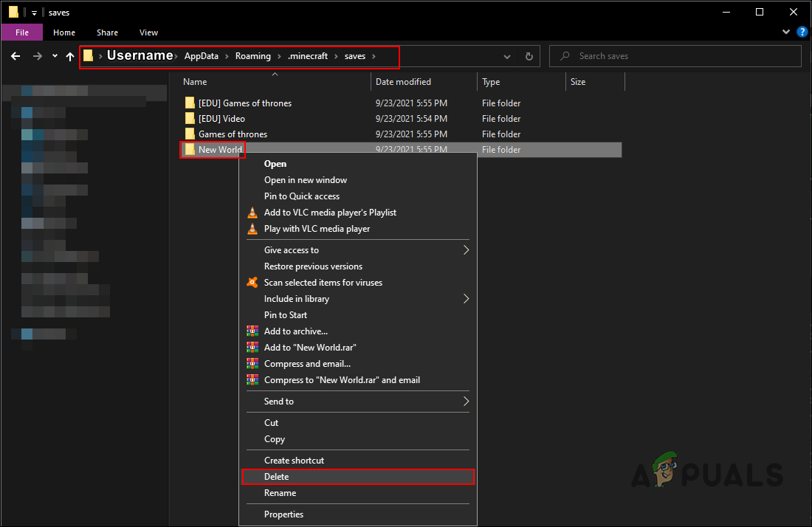Switch to the View ribbon tab
Screen dimensions: 812x527
point(148,32)
